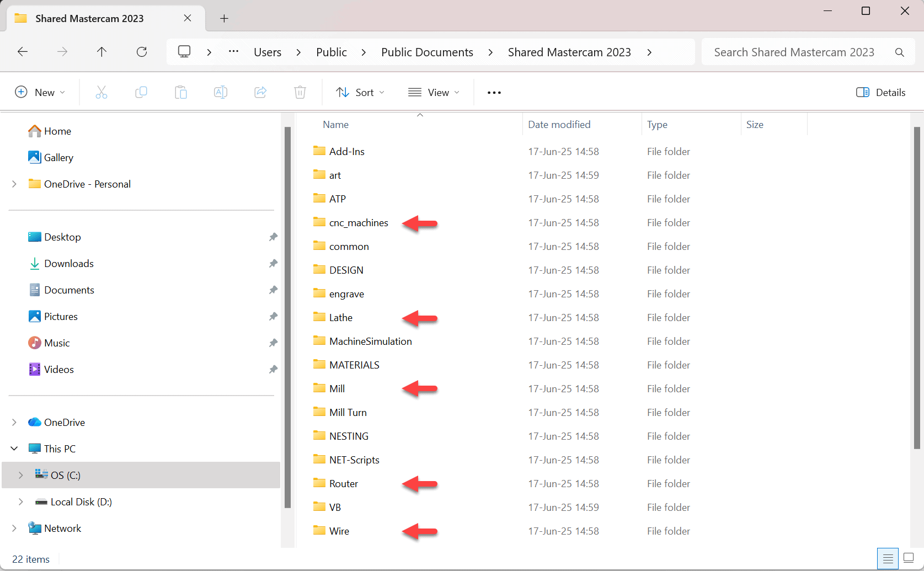
Task: Click the Paste icon in the toolbar
Action: pos(181,92)
